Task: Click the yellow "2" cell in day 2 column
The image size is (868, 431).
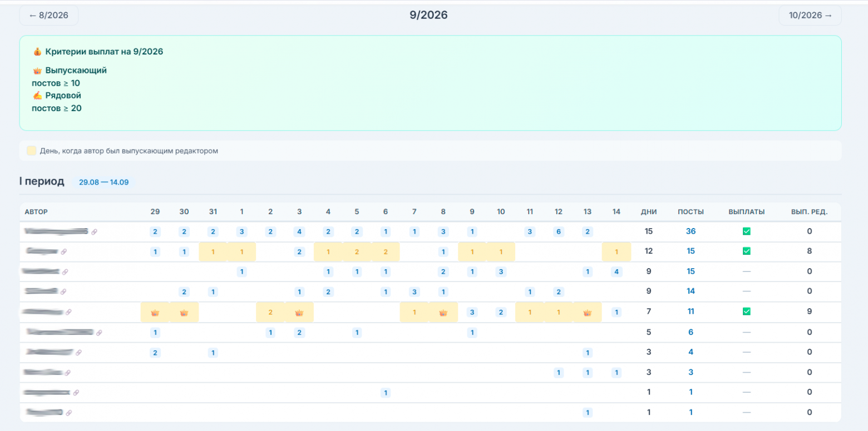Action: pos(270,313)
